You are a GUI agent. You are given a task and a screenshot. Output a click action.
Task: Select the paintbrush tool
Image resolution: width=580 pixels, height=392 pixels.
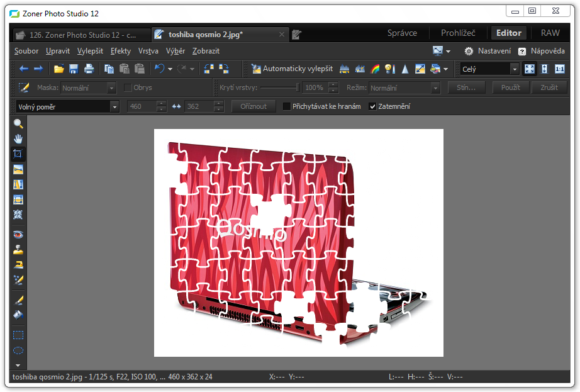pyautogui.click(x=18, y=300)
